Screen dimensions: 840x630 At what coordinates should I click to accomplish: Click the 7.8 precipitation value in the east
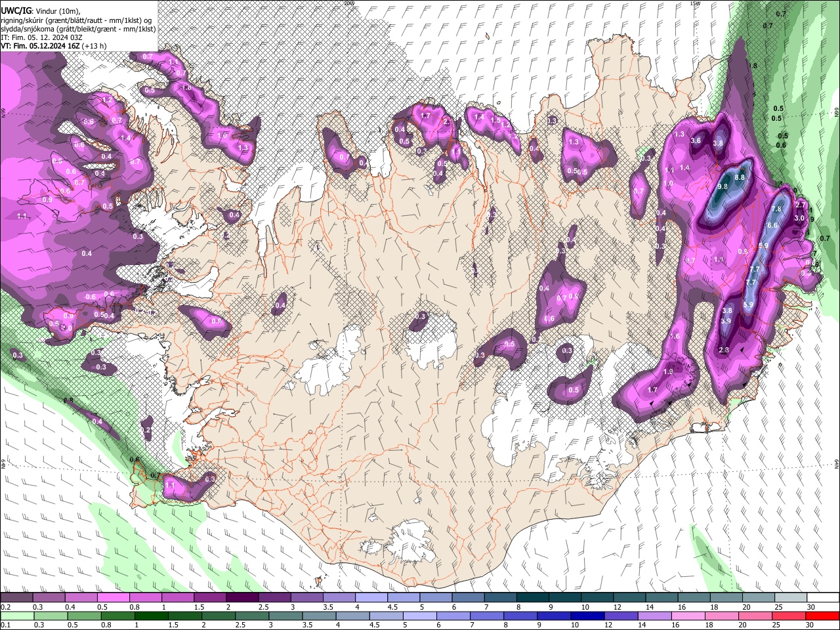(x=776, y=209)
